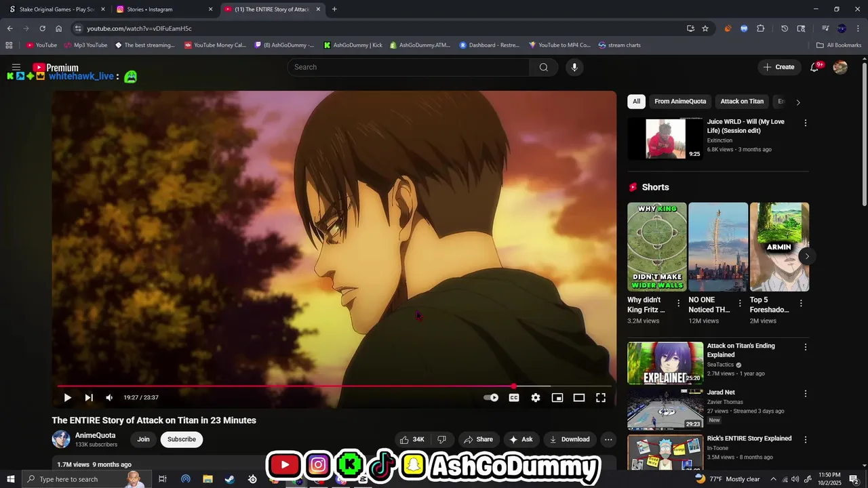
Task: Open the account avatar menu
Action: click(x=840, y=67)
